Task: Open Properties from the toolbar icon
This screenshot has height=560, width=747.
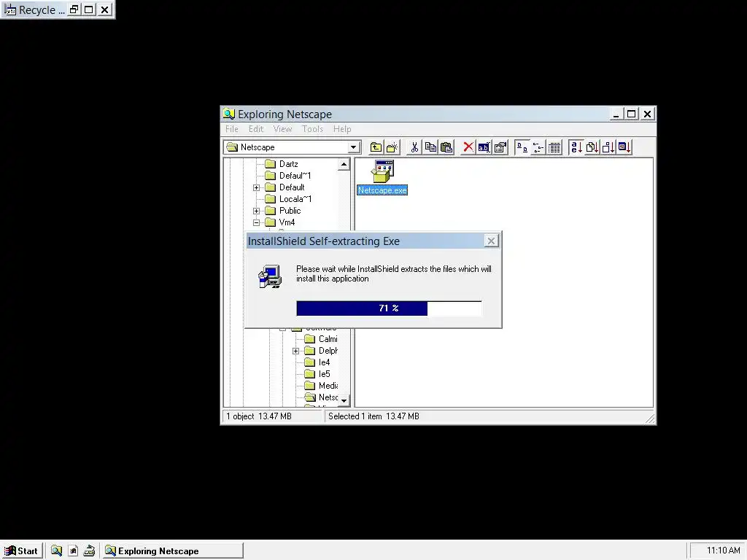Action: 500,147
